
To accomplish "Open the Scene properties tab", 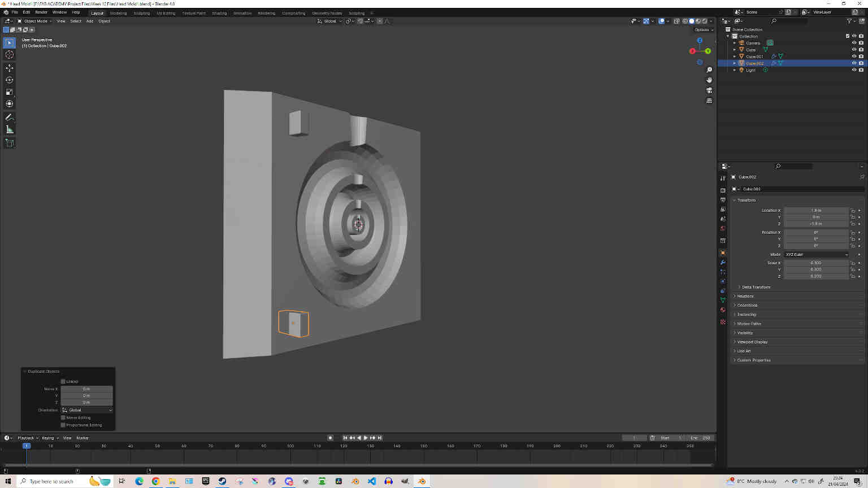I will tap(723, 219).
